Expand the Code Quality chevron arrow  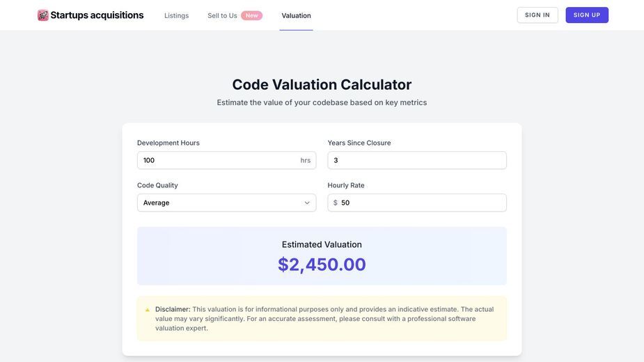[x=307, y=203]
